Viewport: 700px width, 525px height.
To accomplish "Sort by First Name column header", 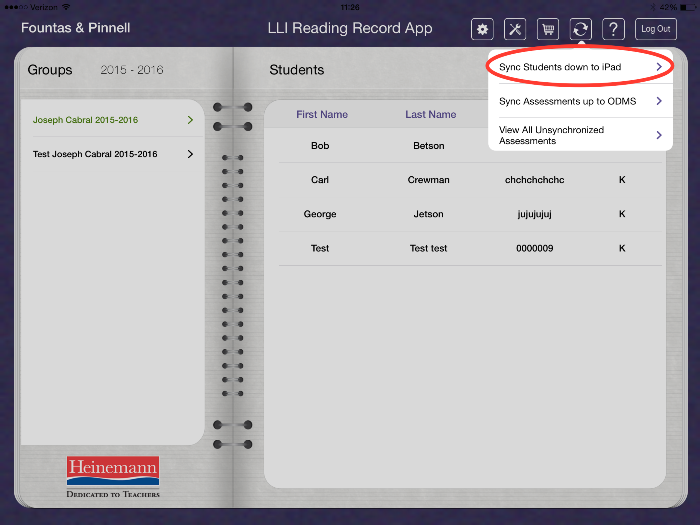I will [322, 115].
